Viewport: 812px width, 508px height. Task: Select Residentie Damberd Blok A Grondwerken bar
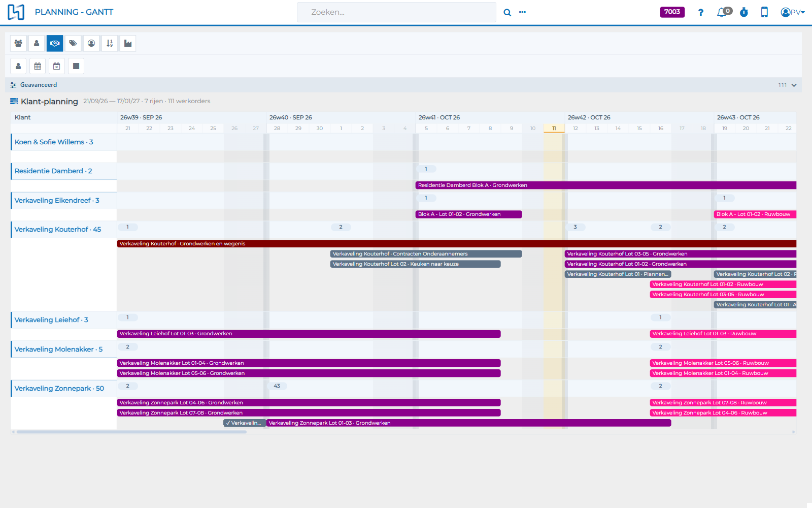pyautogui.click(x=606, y=185)
